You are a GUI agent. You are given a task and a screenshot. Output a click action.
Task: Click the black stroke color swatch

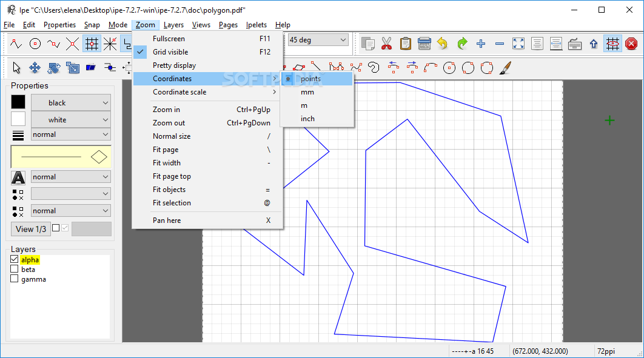pyautogui.click(x=18, y=102)
